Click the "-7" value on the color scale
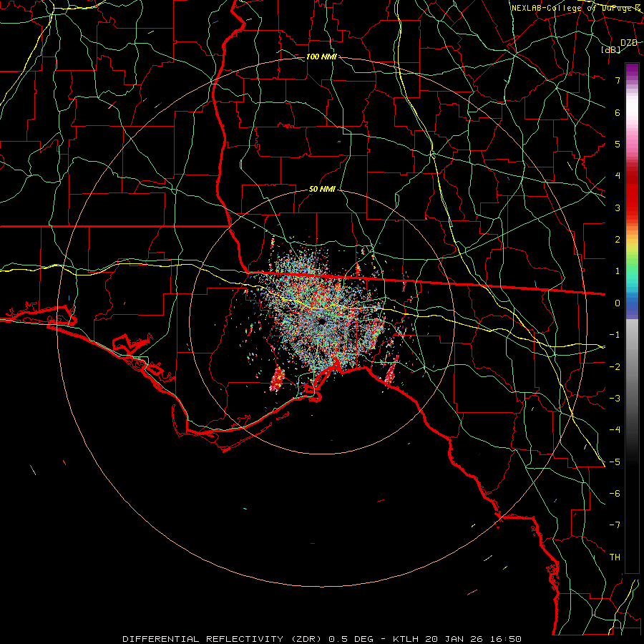644x644 pixels. (x=615, y=525)
